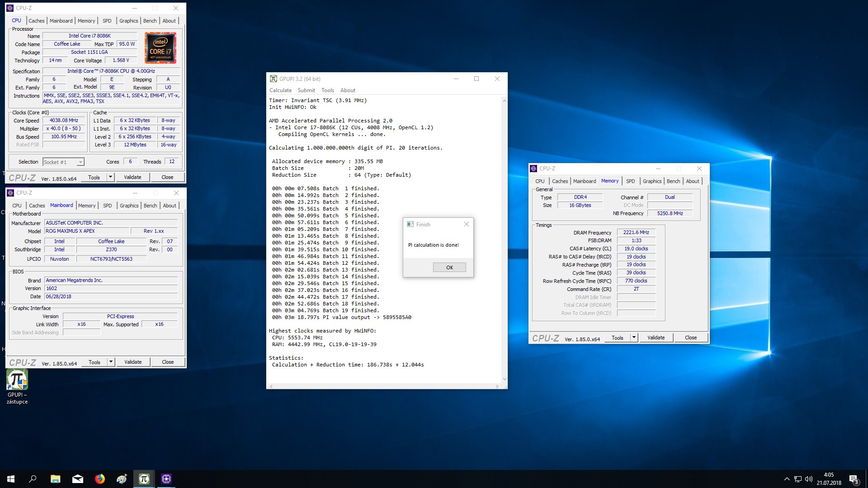Screen dimensions: 868x488
Task: Click the CPU-Z Mainboard window title icon
Action: tap(10, 193)
